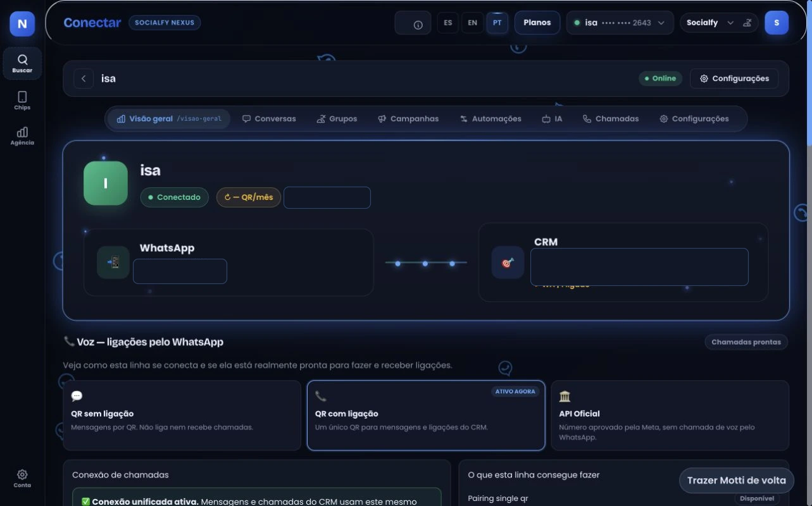Open the Conversas tab
The height and width of the screenshot is (506, 812).
click(269, 119)
